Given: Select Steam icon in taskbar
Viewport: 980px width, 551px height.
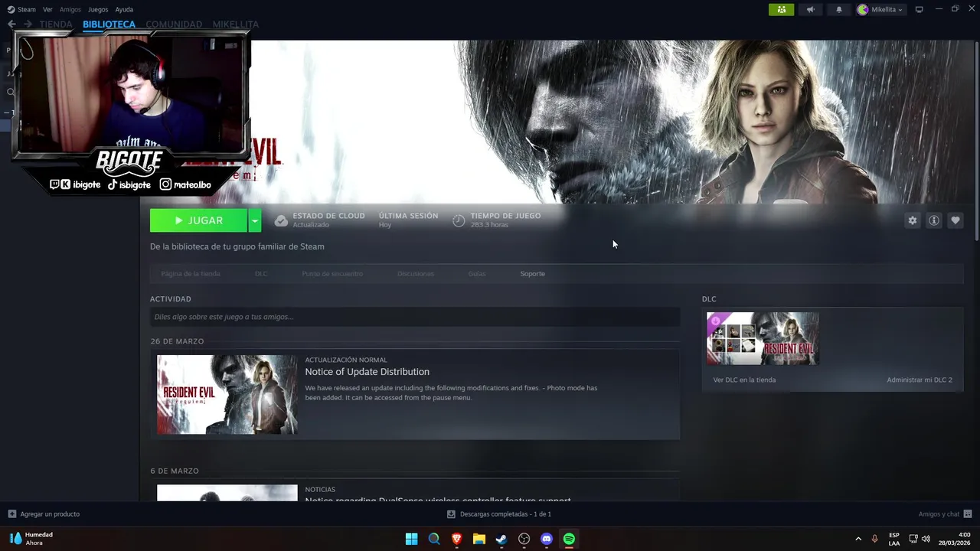Looking at the screenshot, I should pos(501,539).
